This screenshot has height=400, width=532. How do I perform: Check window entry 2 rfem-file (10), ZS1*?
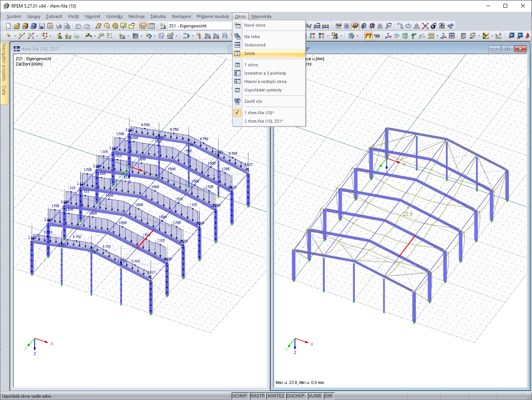(263, 121)
